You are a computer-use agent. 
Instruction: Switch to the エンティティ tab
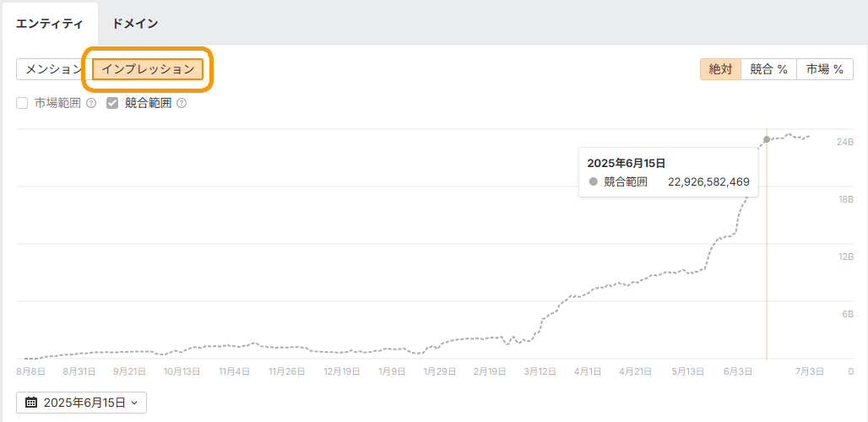coord(49,24)
